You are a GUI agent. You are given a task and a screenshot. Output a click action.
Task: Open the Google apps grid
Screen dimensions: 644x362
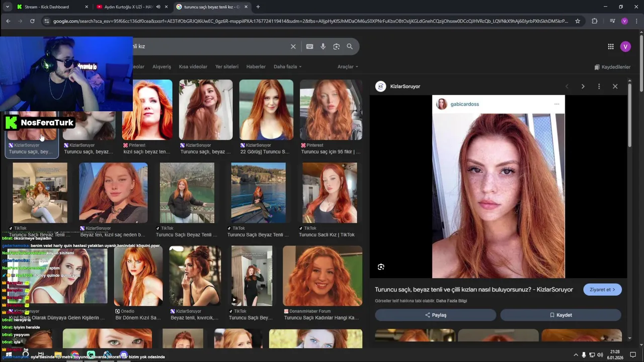pos(611,46)
